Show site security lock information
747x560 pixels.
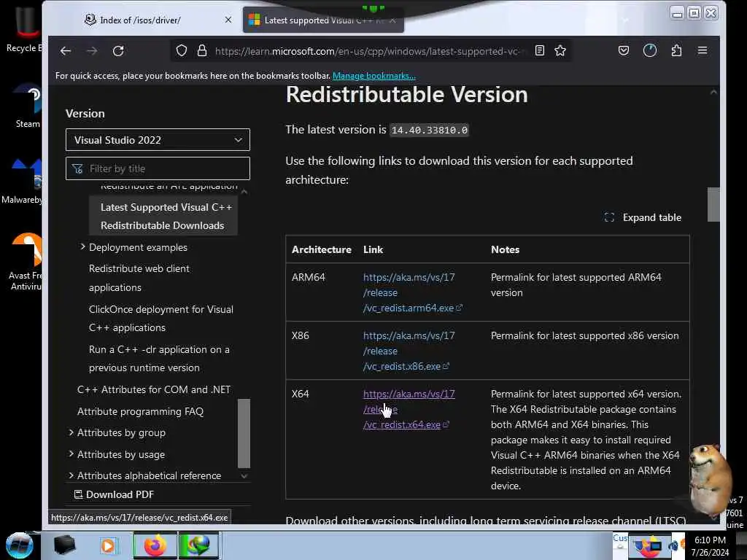202,50
